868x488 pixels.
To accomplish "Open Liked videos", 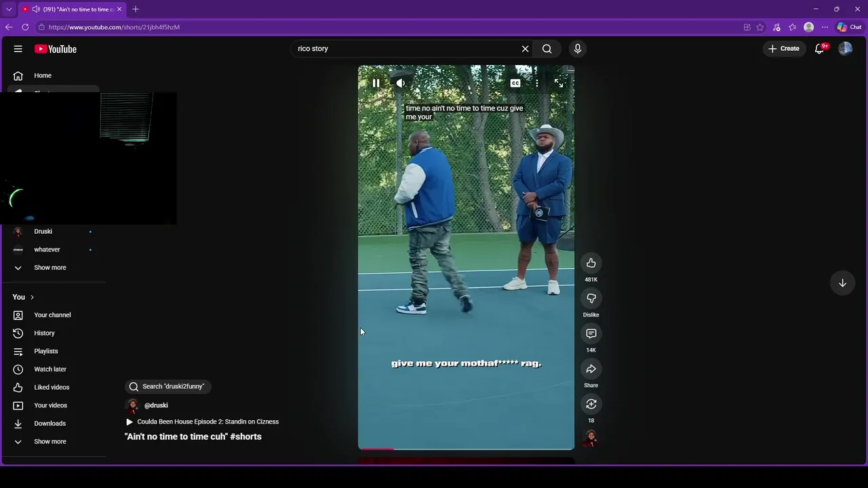I will 53,387.
